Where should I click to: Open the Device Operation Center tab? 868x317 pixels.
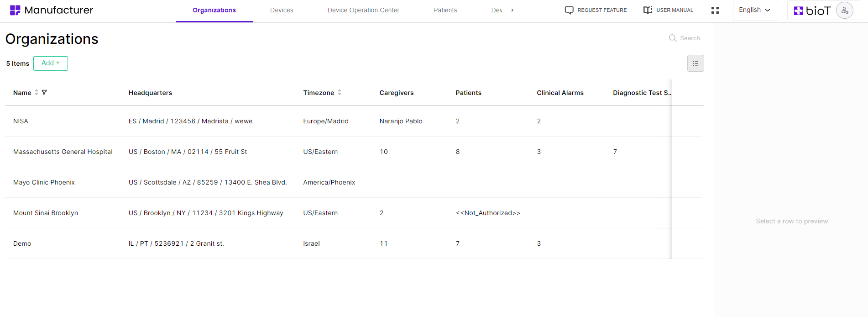click(363, 10)
